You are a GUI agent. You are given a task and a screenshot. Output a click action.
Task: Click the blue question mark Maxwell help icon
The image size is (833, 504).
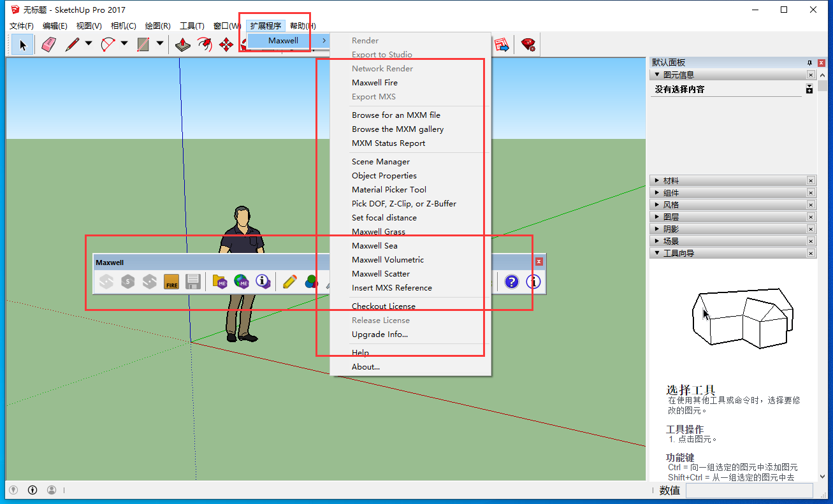511,281
